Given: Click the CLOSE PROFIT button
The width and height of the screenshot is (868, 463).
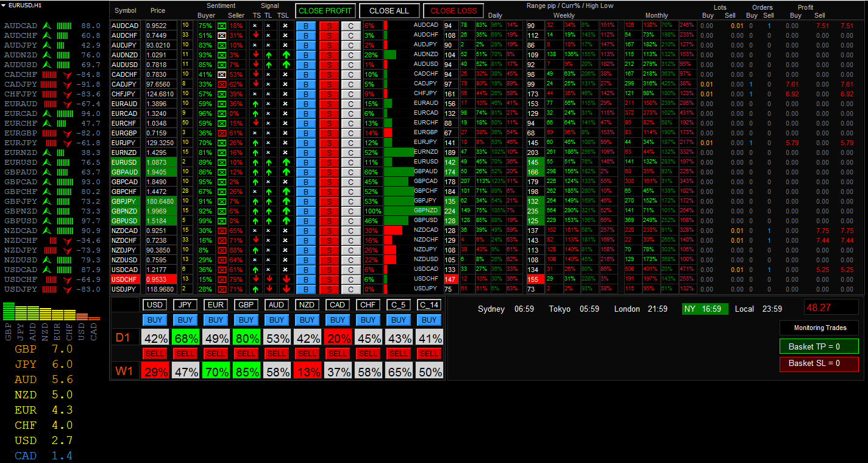Looking at the screenshot, I should pyautogui.click(x=325, y=11).
